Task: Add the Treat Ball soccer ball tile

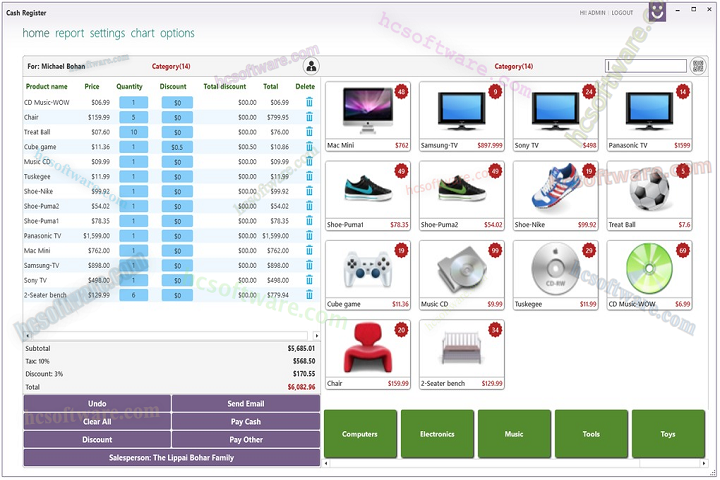Action: [649, 196]
